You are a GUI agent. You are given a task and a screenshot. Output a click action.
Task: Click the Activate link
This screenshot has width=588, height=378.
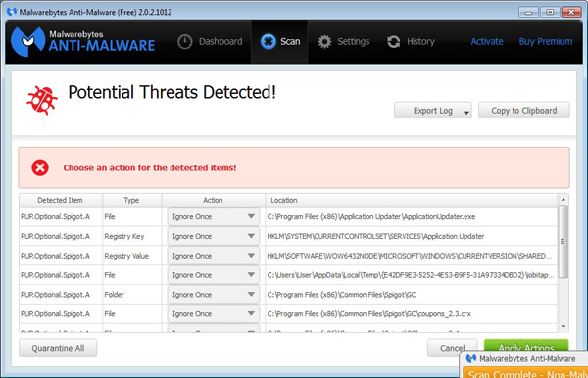point(487,41)
